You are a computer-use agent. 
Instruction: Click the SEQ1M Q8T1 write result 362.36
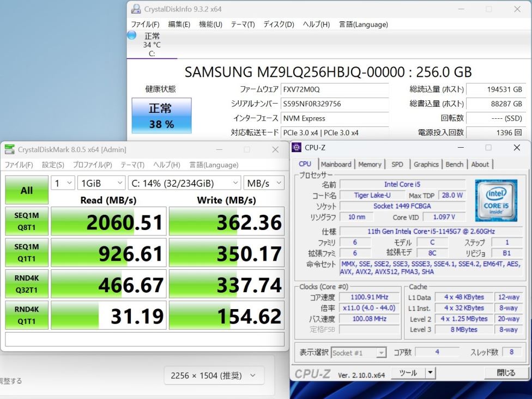[x=227, y=221]
